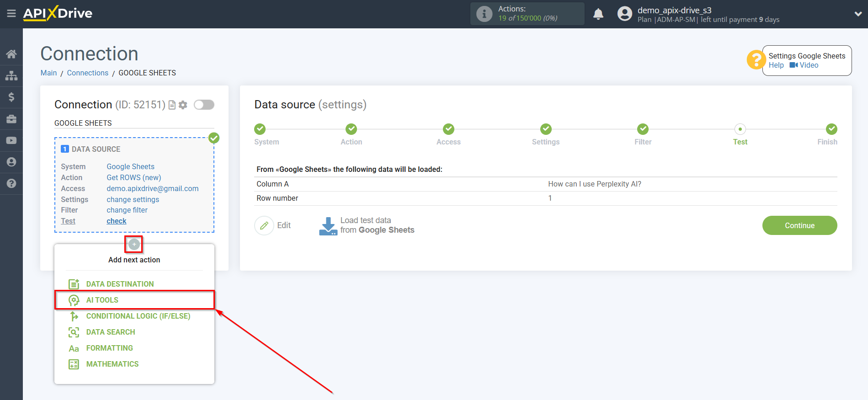Click the green Continue button
Screen dimensions: 868x400
(799, 225)
